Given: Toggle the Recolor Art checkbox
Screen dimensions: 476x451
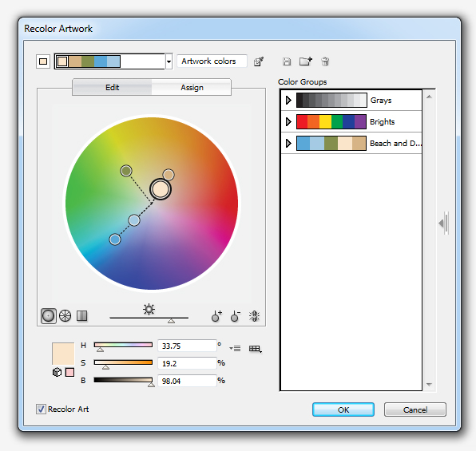Looking at the screenshot, I should pyautogui.click(x=41, y=409).
